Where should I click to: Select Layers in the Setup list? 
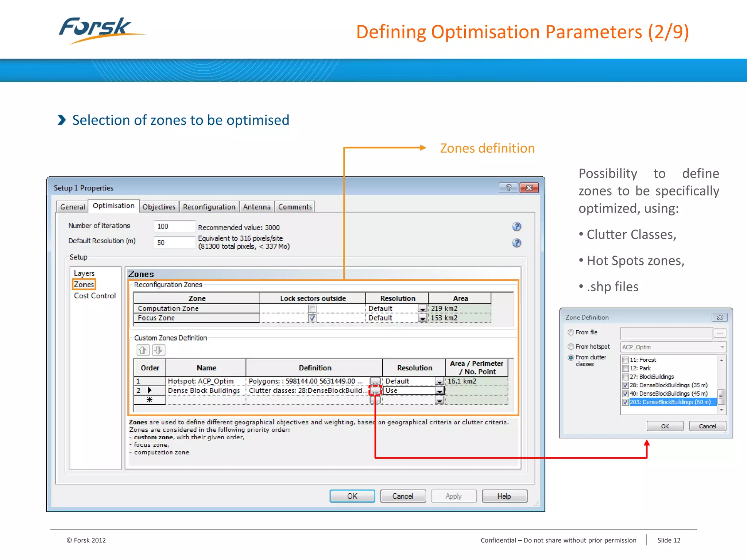coord(84,273)
